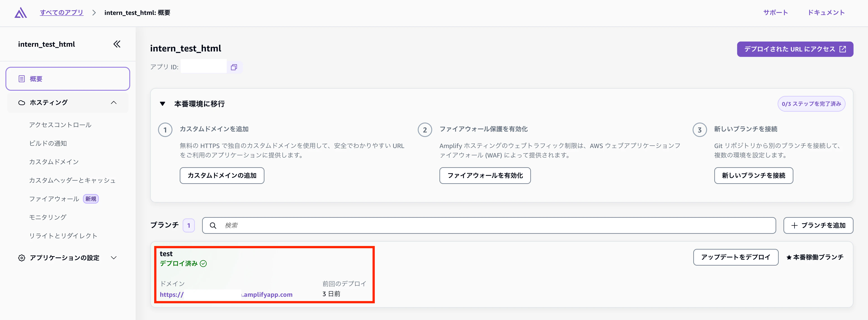Collapse the ホスティング section chevron
This screenshot has height=320, width=868.
tap(114, 102)
